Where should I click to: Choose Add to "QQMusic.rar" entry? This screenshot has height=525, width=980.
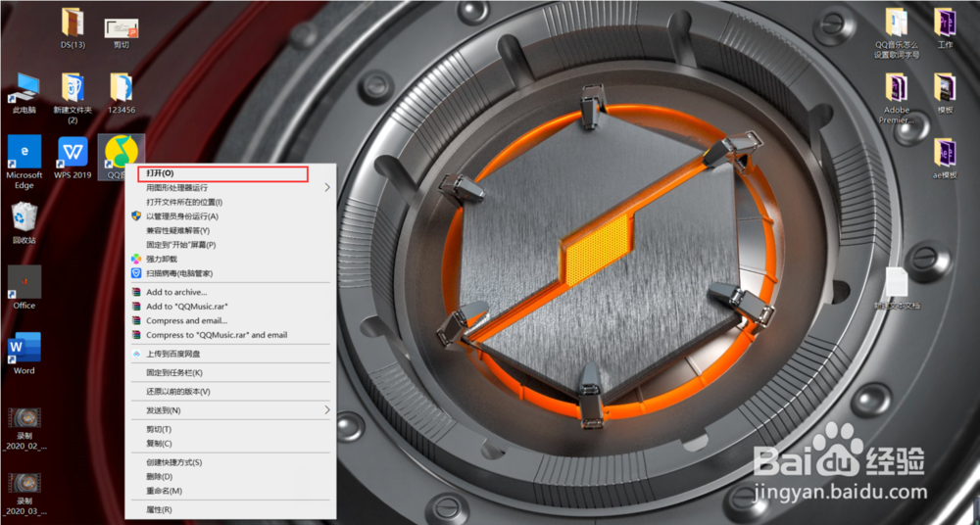(230, 307)
